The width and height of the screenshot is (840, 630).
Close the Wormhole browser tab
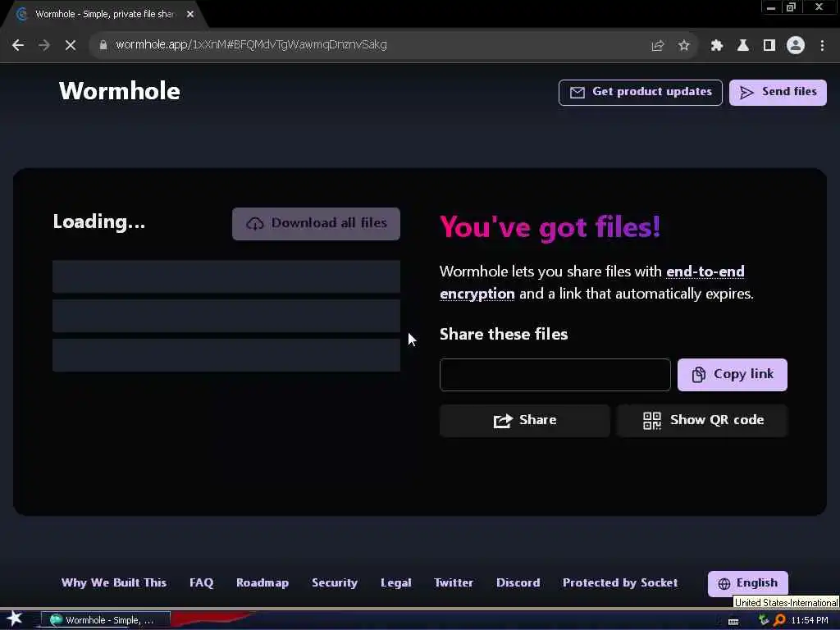click(x=190, y=15)
